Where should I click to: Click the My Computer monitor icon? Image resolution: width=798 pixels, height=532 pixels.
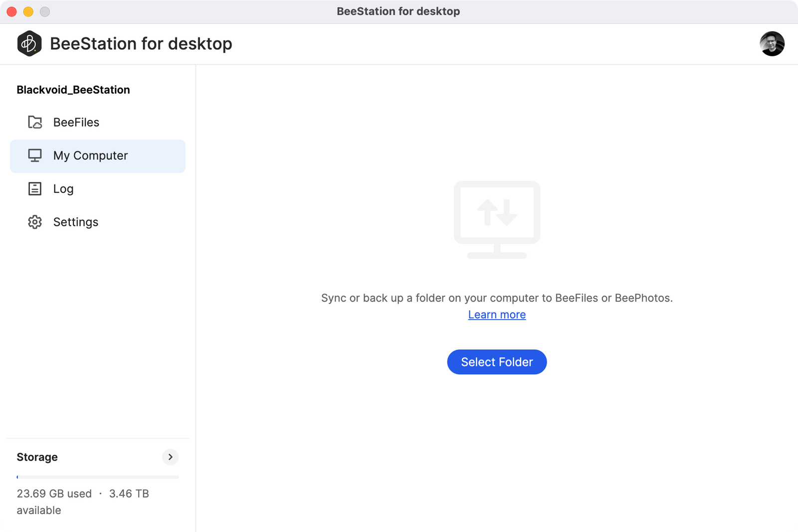pyautogui.click(x=35, y=156)
